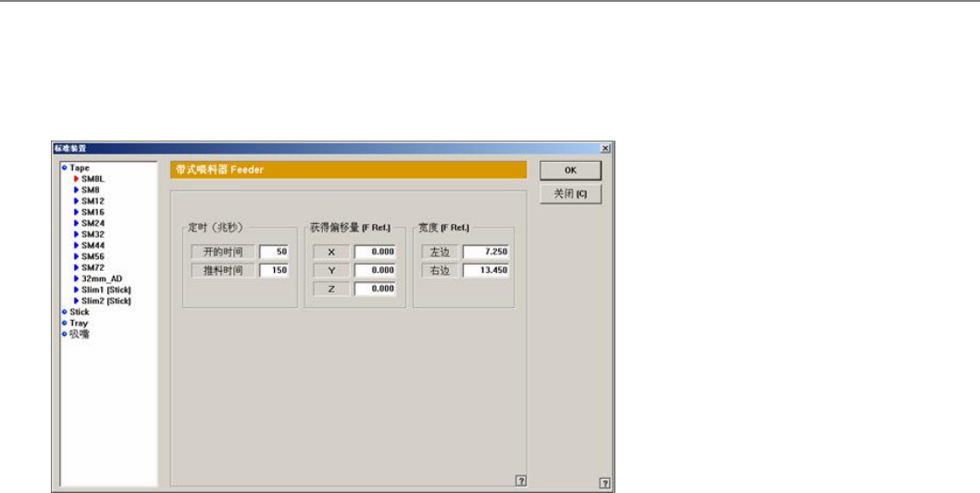This screenshot has width=980, height=493.
Task: Select the 32mm_AD feeder item
Action: click(101, 278)
